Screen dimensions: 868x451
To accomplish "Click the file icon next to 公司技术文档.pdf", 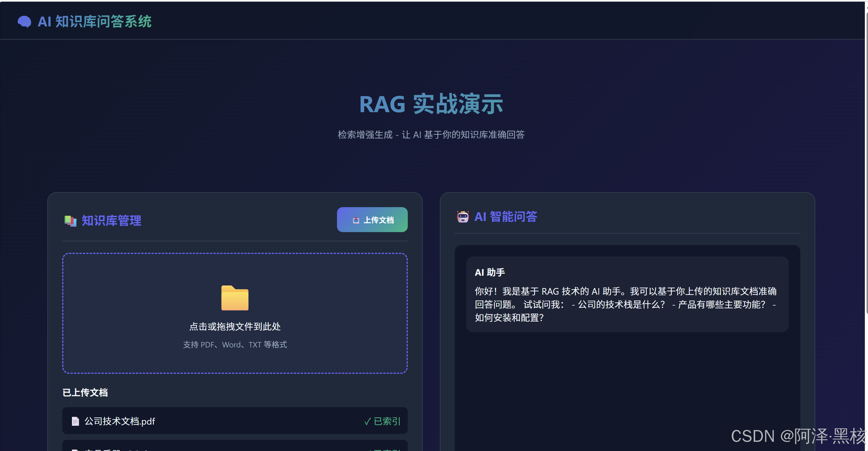I will 75,421.
